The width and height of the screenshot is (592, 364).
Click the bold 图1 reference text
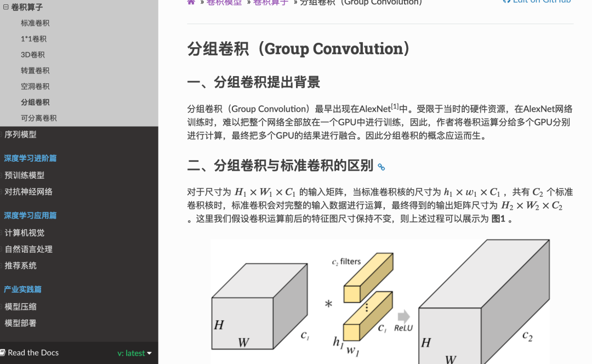[498, 219]
